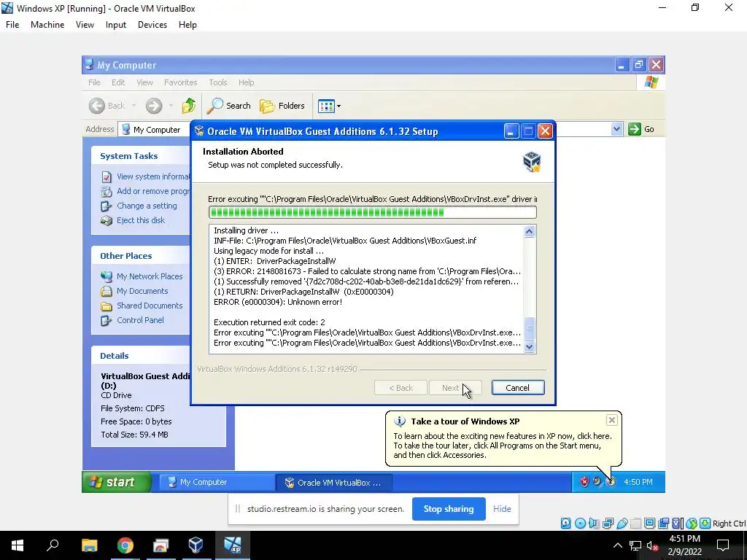Viewport: 747px width, 560px height.
Task: Click the Folders toolbar button
Action: coord(282,106)
